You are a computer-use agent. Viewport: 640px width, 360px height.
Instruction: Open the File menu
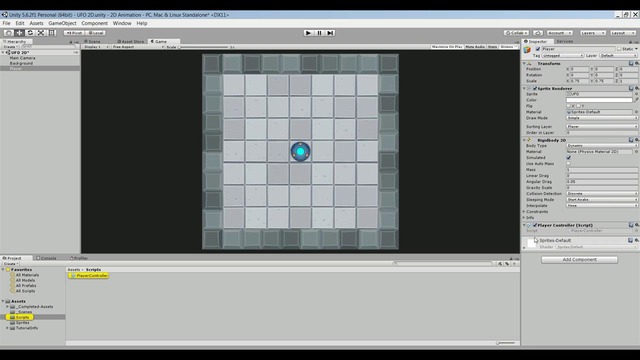[7, 23]
